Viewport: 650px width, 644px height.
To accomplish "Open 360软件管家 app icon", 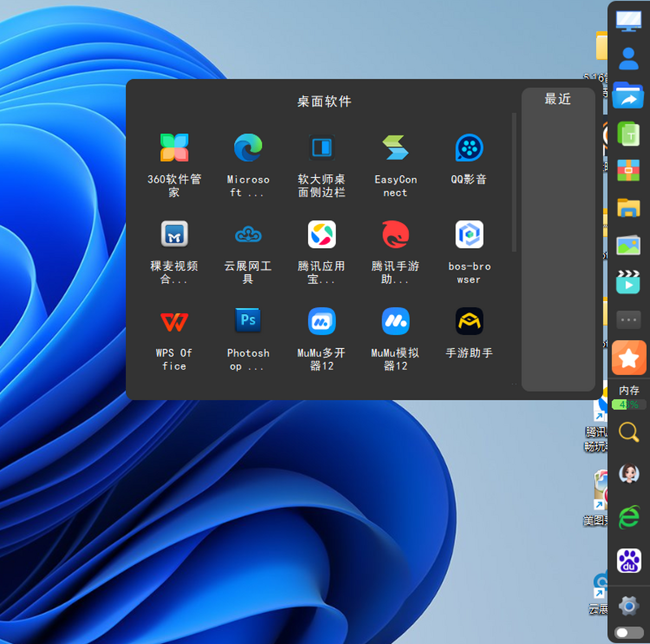I will tap(174, 148).
